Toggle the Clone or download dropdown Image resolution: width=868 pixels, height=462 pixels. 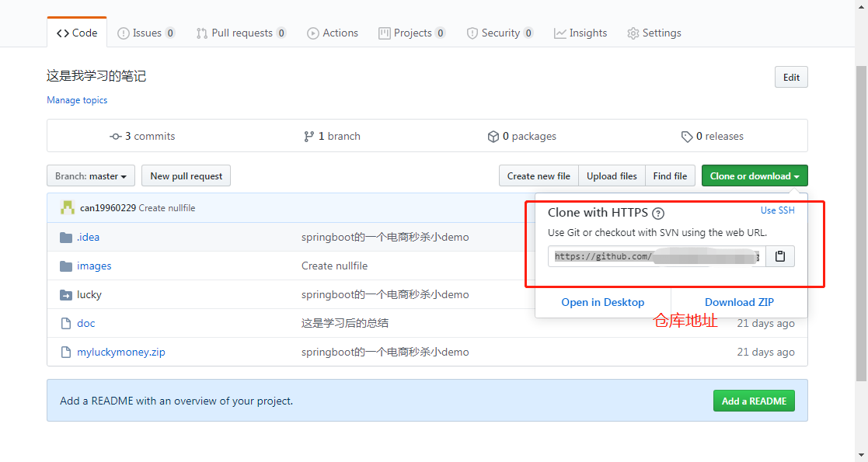(x=755, y=176)
